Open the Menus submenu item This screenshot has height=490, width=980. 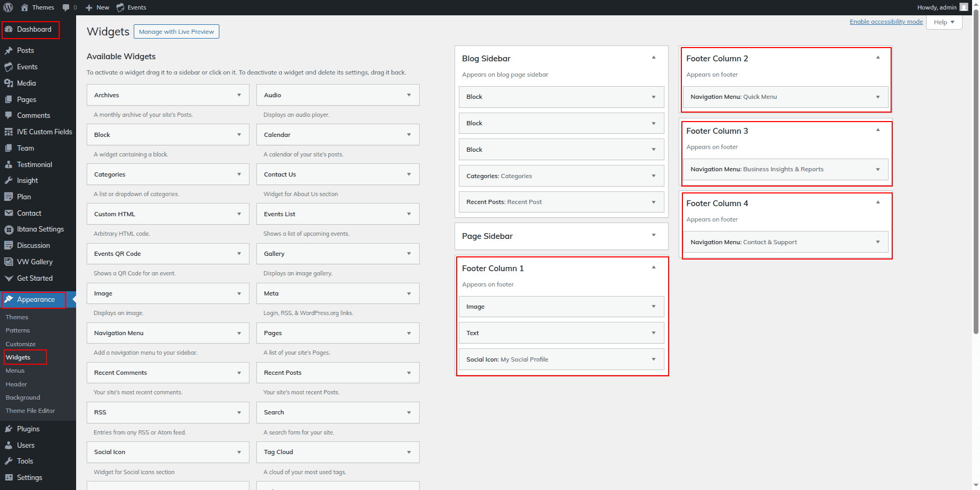tap(15, 371)
